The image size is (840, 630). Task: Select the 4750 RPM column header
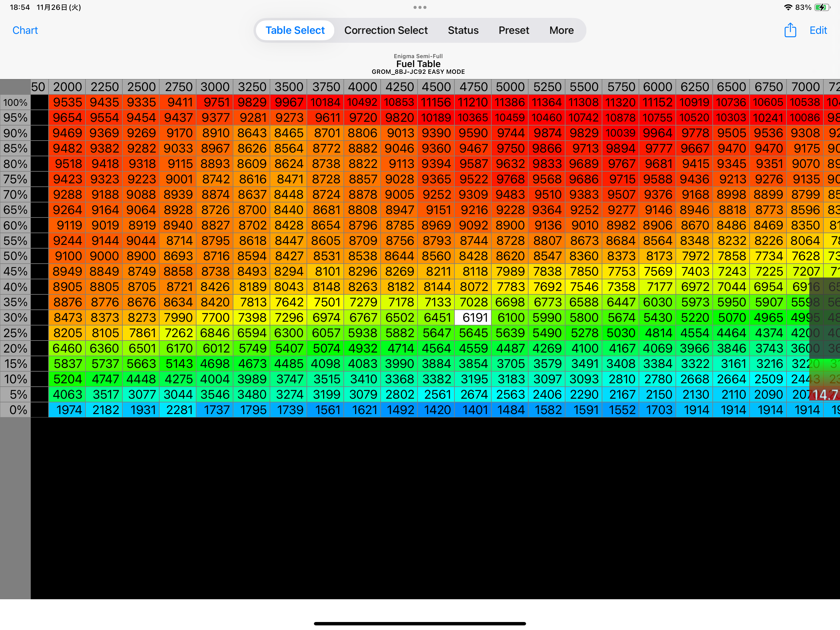(473, 87)
